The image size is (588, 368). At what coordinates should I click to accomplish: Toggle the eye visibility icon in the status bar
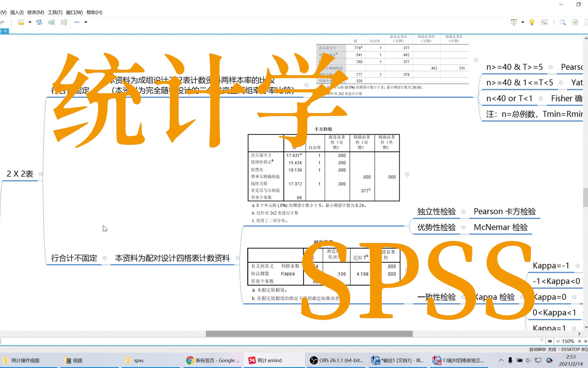coord(550,341)
